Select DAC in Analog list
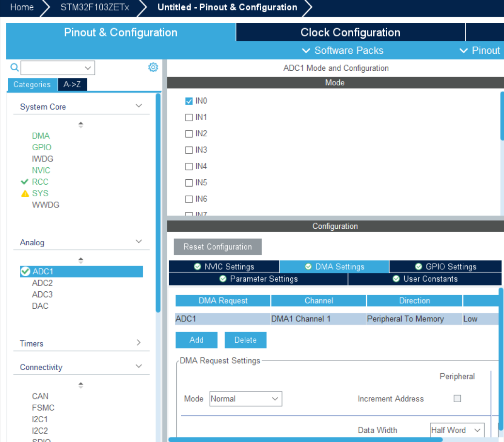Image resolution: width=504 pixels, height=442 pixels. pos(40,306)
